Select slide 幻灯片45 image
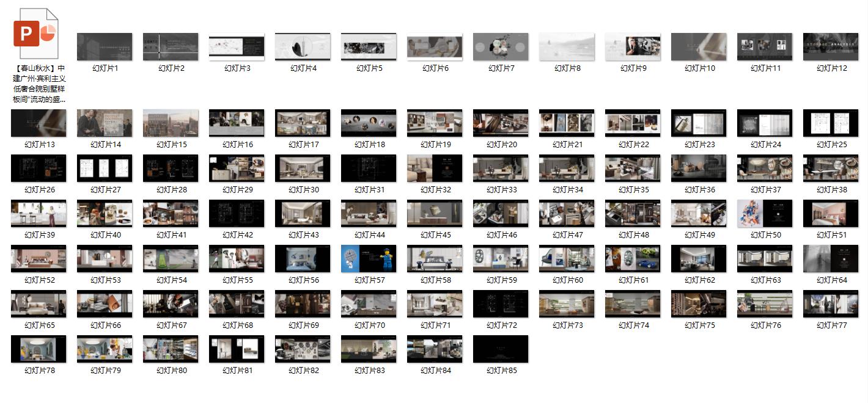 pyautogui.click(x=435, y=214)
